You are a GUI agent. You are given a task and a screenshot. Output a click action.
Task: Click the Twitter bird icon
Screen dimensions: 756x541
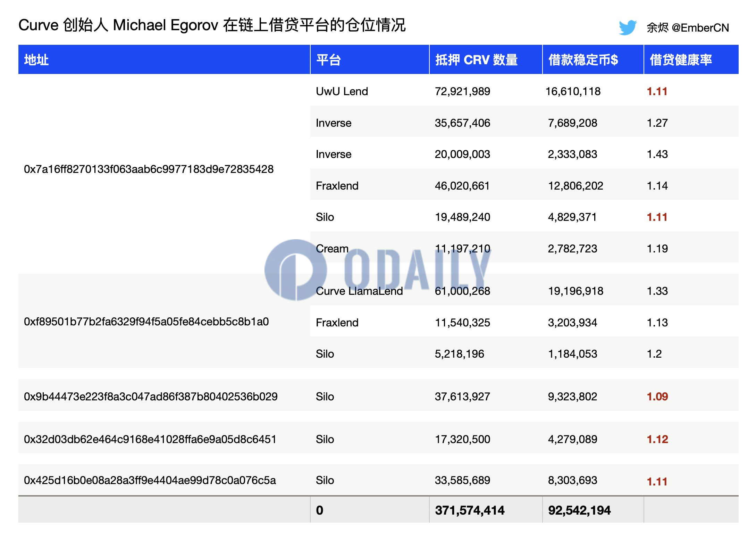pyautogui.click(x=628, y=27)
